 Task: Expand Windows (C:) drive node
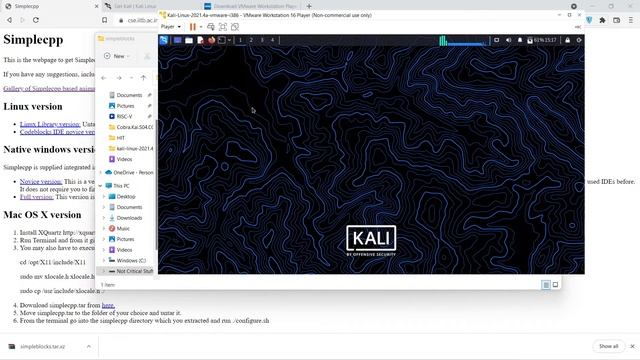(104, 260)
